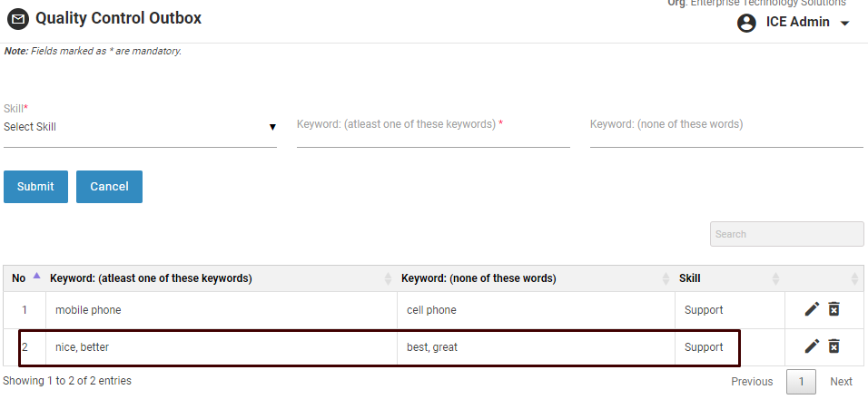Expand the ICE Admin account menu arrow
Image resolution: width=868 pixels, height=409 pixels.
[845, 24]
